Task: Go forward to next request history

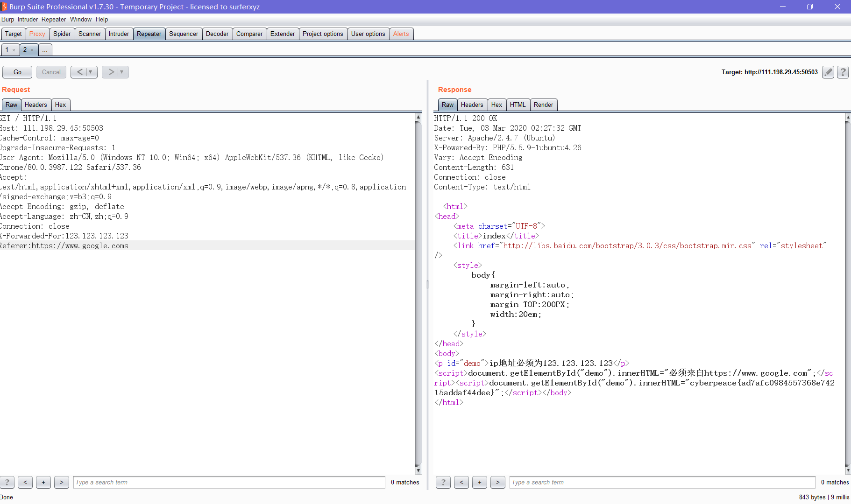Action: 111,72
